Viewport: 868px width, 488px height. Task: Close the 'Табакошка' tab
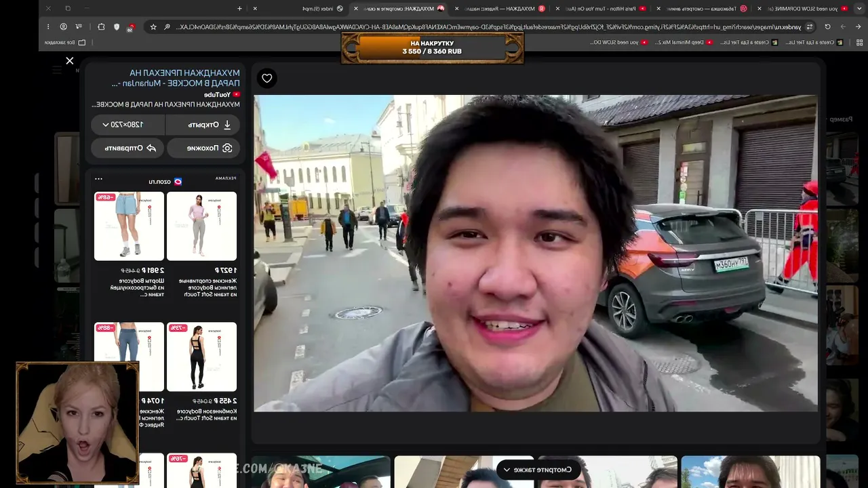tap(659, 8)
